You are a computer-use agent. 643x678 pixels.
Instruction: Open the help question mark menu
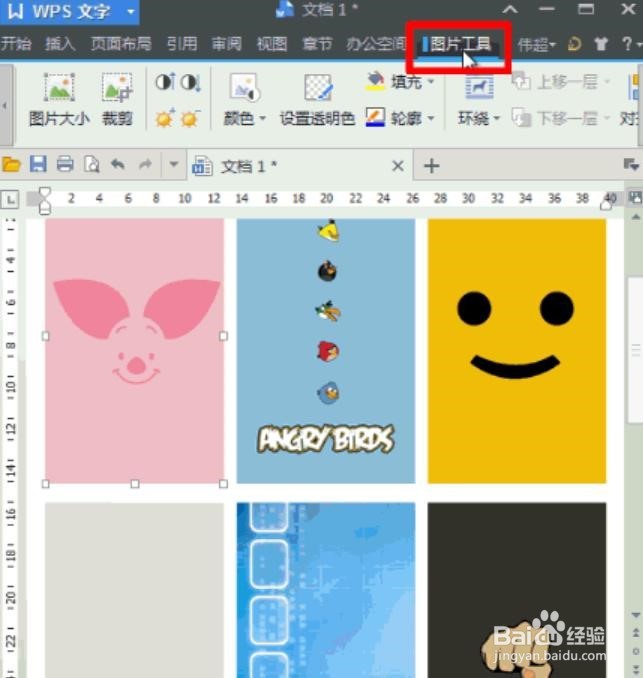click(x=631, y=44)
